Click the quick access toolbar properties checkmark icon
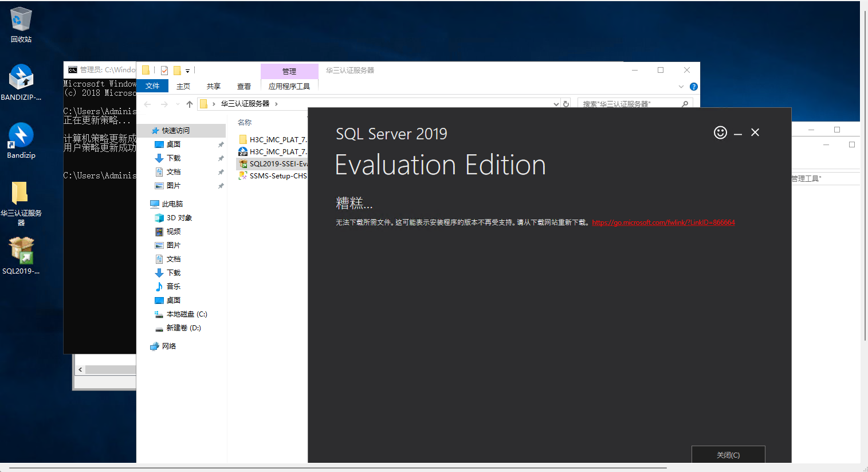Screen dimensions: 868x472 point(164,71)
